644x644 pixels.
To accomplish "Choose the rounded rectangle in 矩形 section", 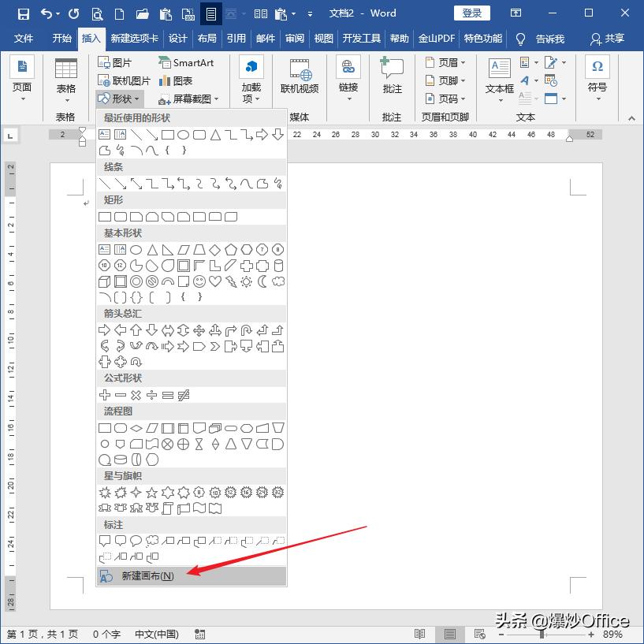I will click(118, 216).
